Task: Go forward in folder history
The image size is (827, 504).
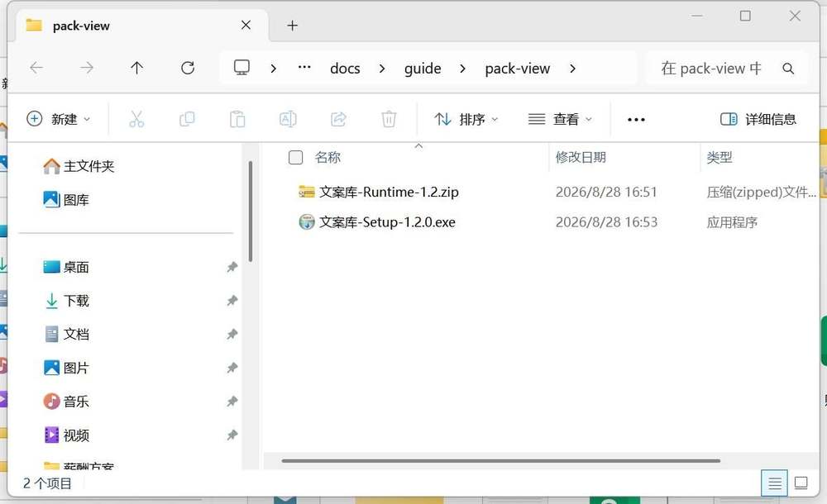Action: [x=87, y=68]
